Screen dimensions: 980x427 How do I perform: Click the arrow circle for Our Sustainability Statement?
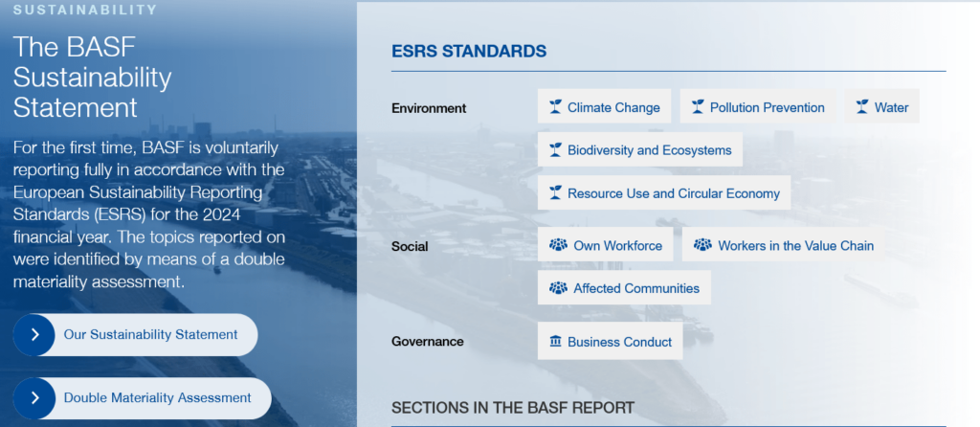34,335
